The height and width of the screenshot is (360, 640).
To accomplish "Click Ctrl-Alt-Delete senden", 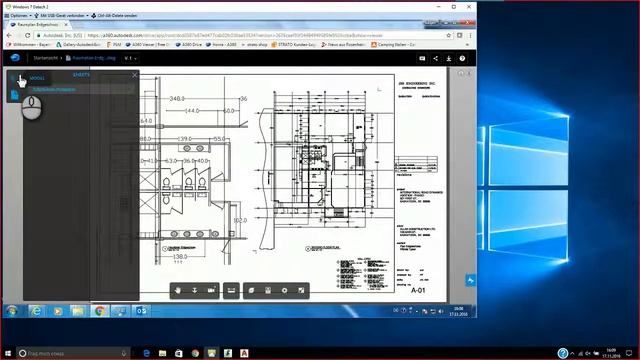I will (x=114, y=16).
